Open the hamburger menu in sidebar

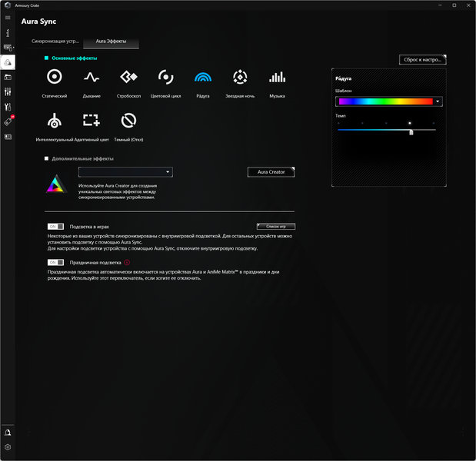coord(8,18)
